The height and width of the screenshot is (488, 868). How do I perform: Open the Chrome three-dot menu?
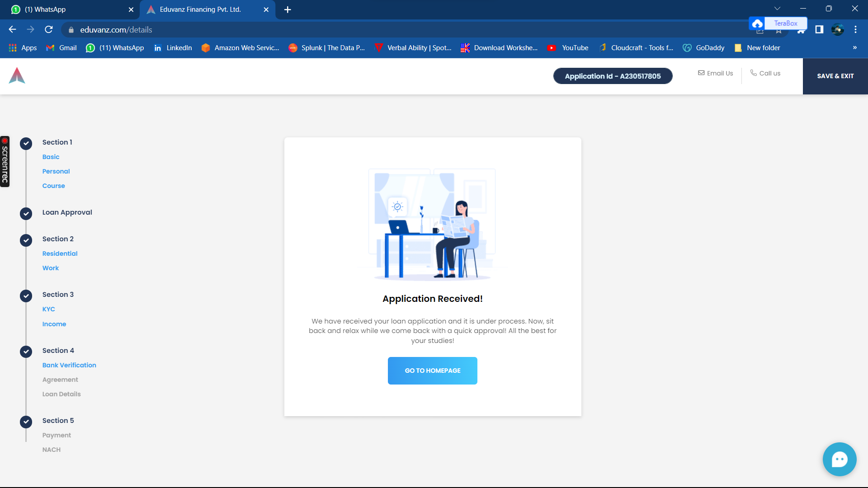click(x=855, y=29)
